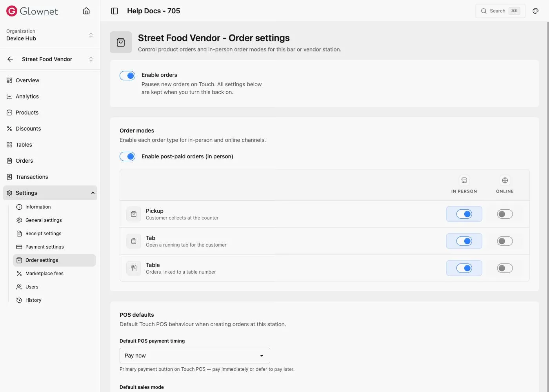Click the 'POS defaults' section heading

pyautogui.click(x=137, y=315)
